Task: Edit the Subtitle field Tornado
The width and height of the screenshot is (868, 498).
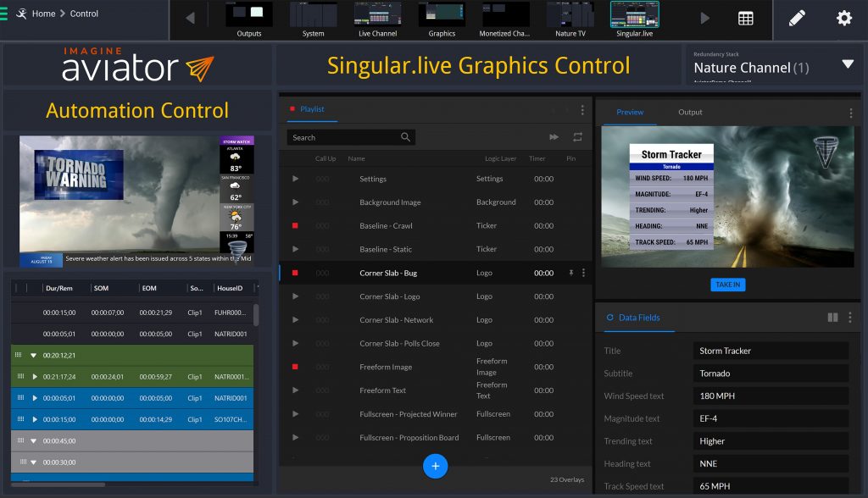Action: [771, 373]
